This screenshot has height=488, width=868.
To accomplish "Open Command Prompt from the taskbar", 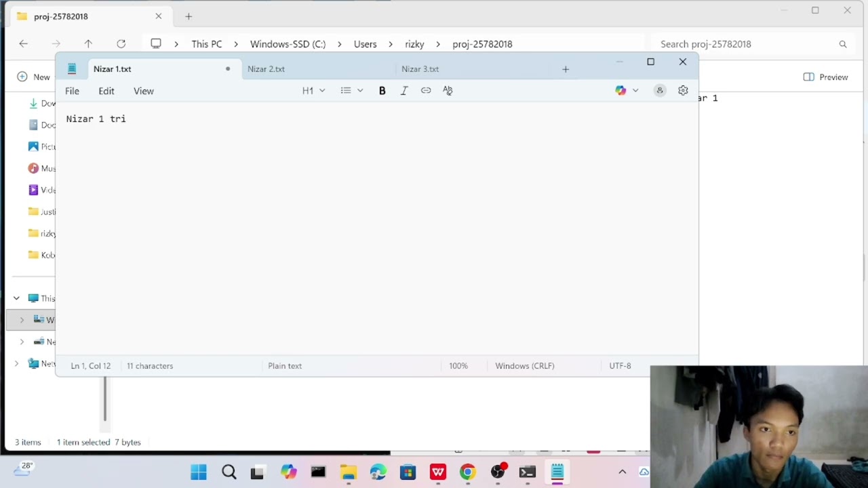I will coord(318,472).
